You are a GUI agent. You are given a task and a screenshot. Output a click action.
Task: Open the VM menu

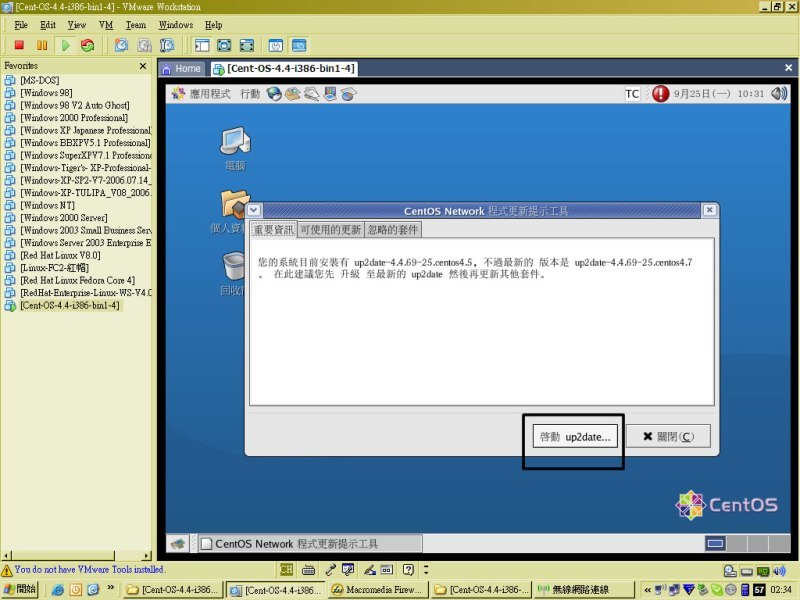[x=106, y=24]
